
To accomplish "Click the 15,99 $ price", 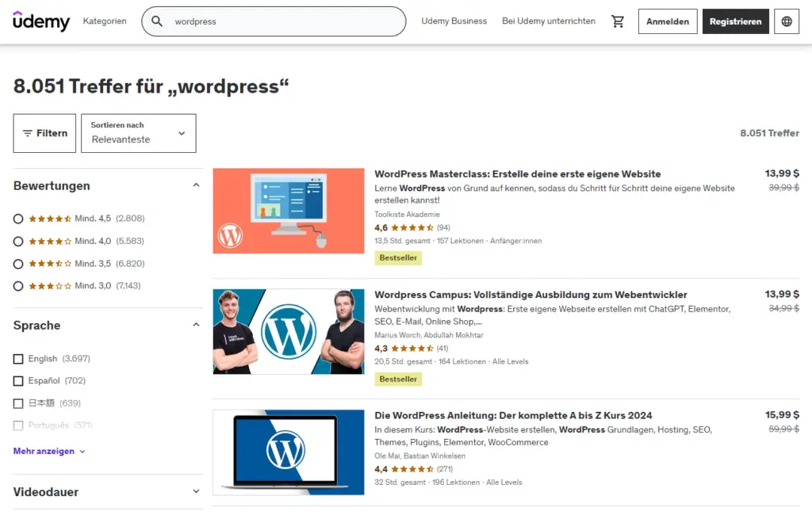I will click(x=782, y=415).
